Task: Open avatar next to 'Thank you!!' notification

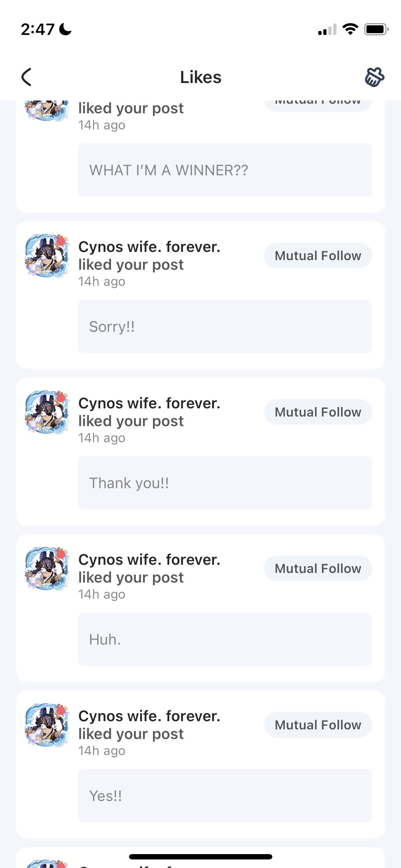Action: (47, 412)
